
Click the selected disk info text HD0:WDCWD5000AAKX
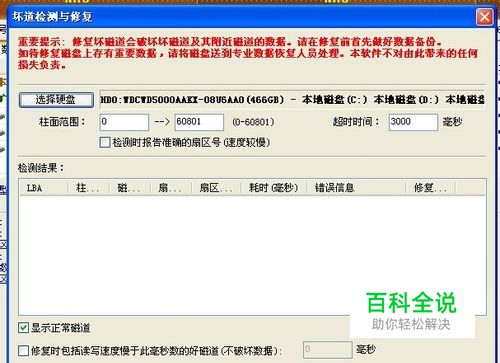click(x=292, y=100)
